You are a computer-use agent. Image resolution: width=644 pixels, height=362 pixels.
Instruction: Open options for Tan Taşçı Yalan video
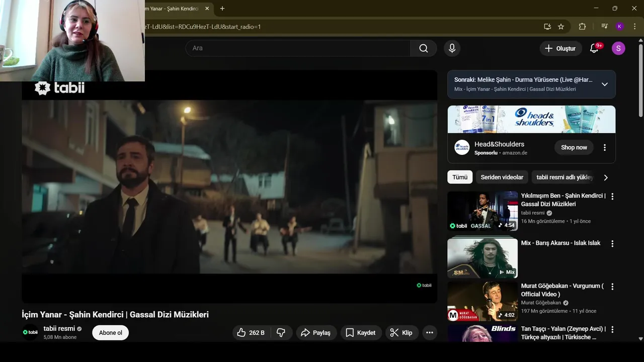coord(612,330)
